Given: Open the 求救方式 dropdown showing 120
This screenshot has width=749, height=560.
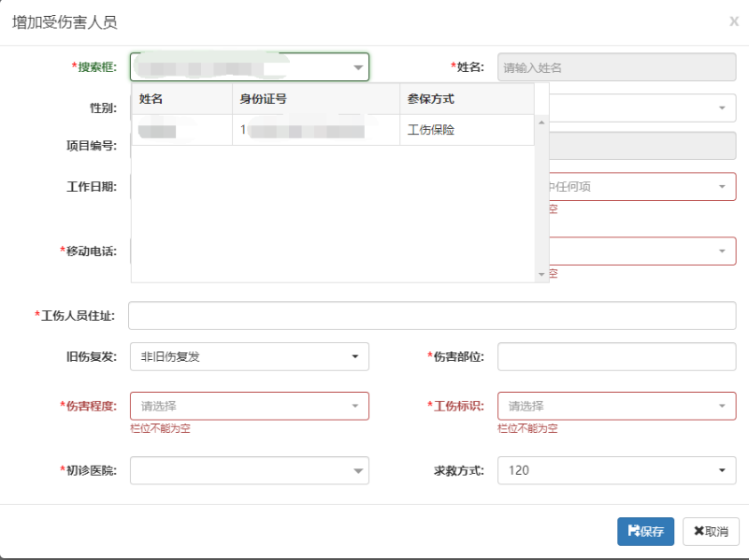Looking at the screenshot, I should tap(616, 470).
